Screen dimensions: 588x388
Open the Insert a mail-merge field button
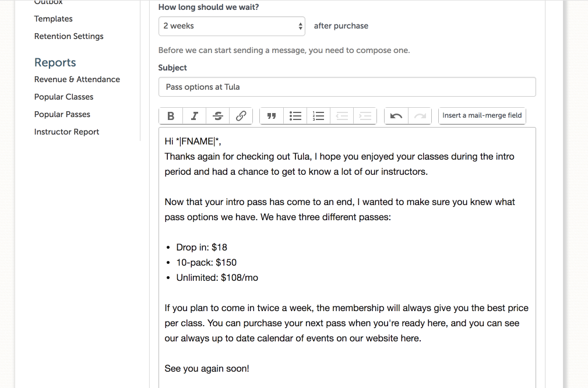pos(482,115)
